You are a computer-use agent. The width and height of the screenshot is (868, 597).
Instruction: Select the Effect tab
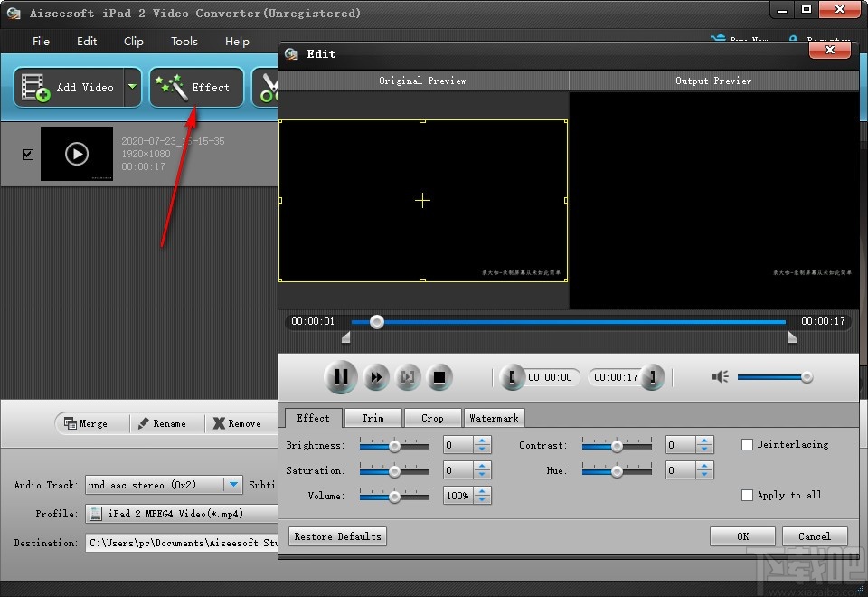[x=314, y=418]
